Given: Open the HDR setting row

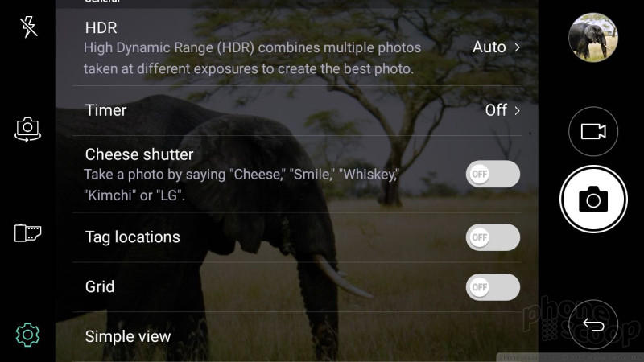Looking at the screenshot, I should tap(296, 47).
